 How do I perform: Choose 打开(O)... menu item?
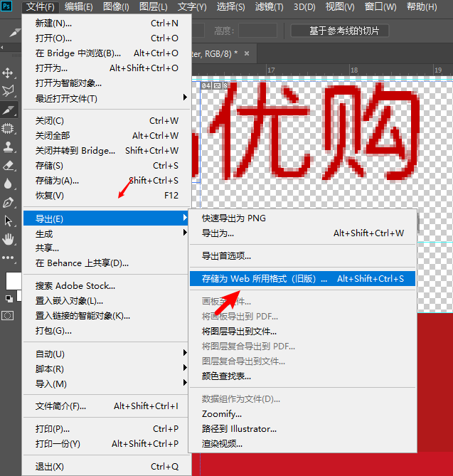tap(107, 38)
